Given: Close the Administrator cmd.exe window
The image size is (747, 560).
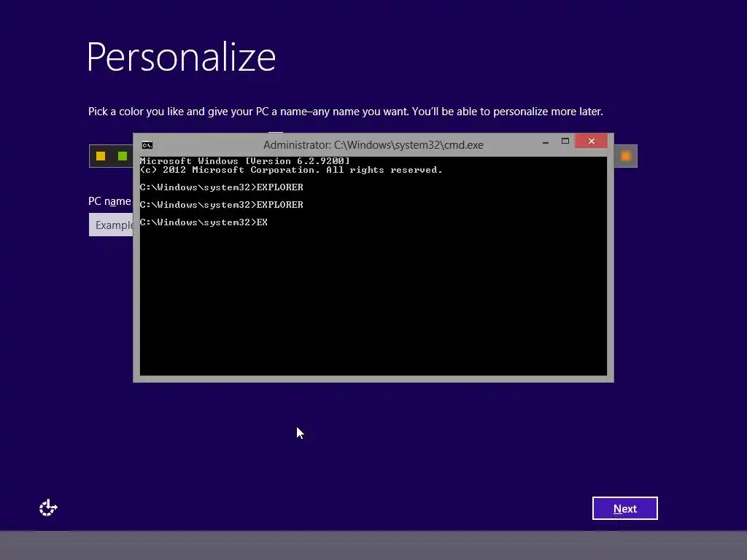Looking at the screenshot, I should coord(591,141).
